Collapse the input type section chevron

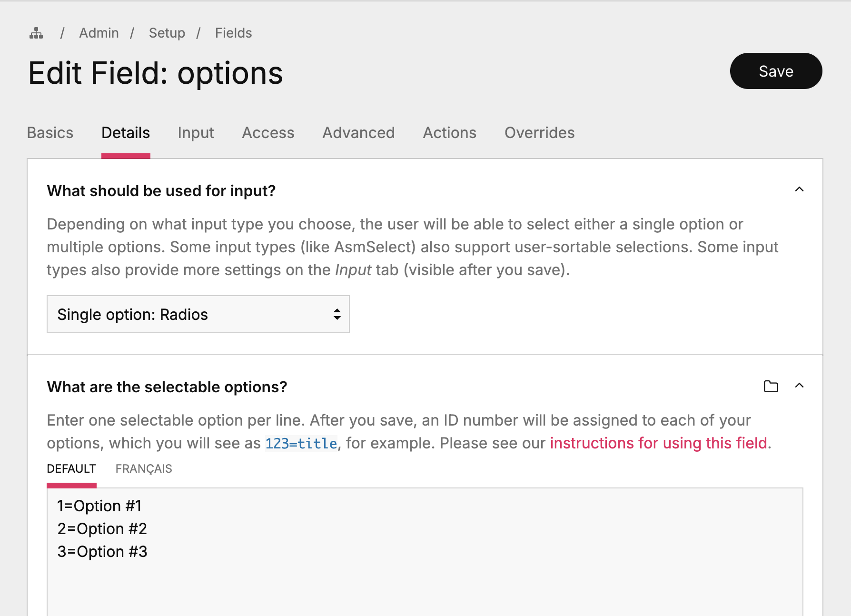[799, 189]
